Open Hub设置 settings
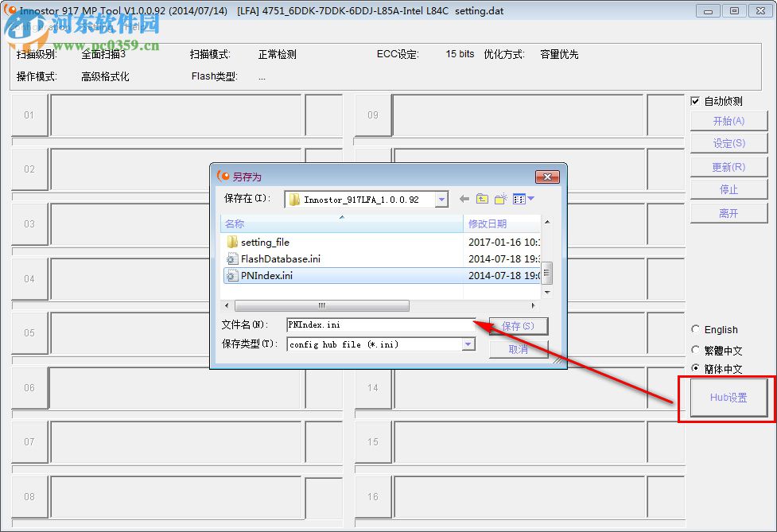The image size is (777, 532). click(728, 398)
